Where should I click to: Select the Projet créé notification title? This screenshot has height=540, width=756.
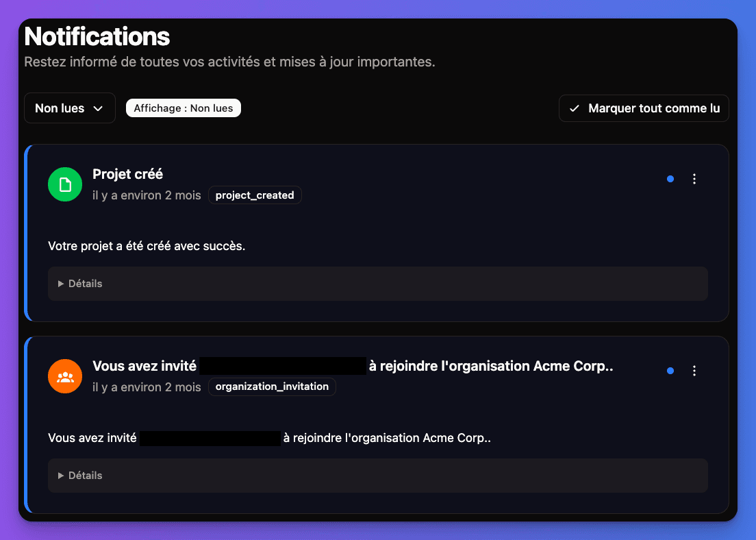coord(127,174)
